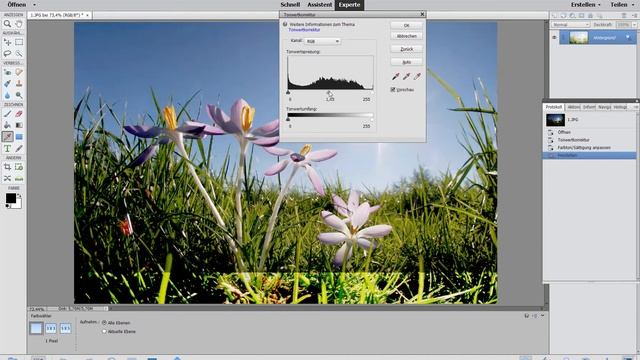640x360 pixels.
Task: Pick the black-point eyedropper in Tonwertkorrektur
Action: point(396,76)
